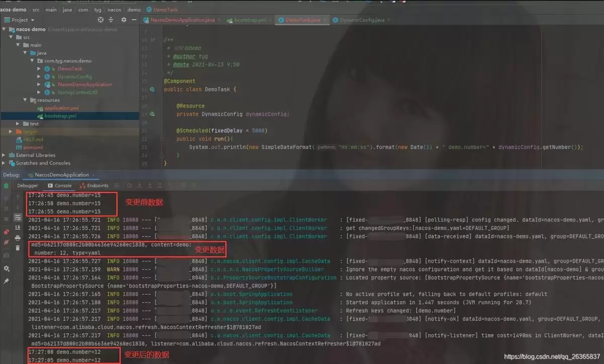
Task: Pin the debug tab
Action: [7, 281]
